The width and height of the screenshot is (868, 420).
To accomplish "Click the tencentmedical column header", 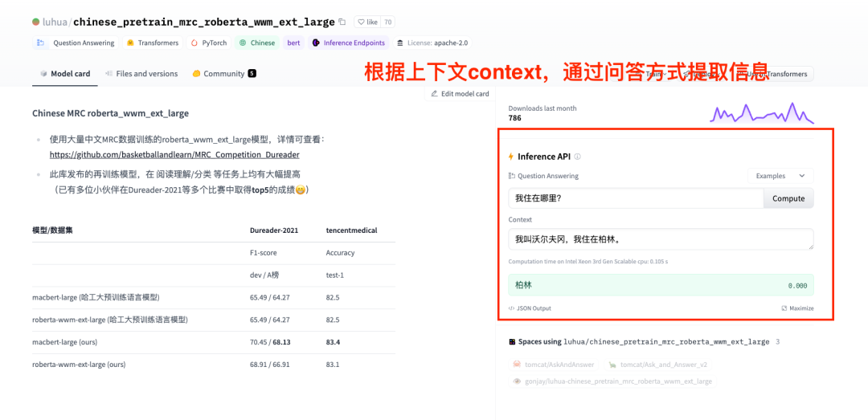I will coord(351,230).
